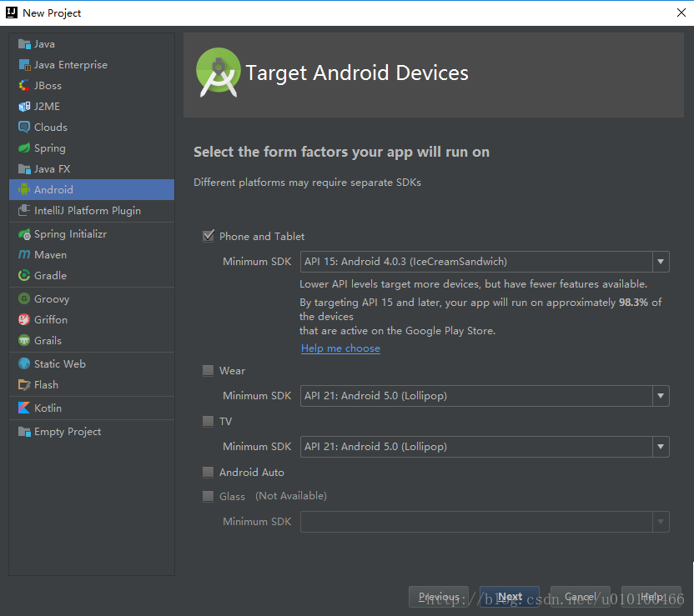This screenshot has height=616, width=694.
Task: Select the Empty Project entry
Action: 67,432
